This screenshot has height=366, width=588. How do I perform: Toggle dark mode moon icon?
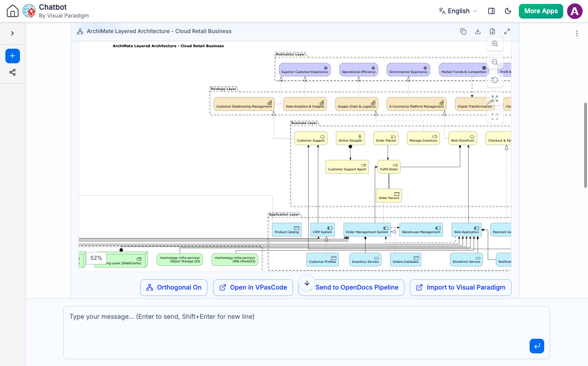click(x=508, y=11)
